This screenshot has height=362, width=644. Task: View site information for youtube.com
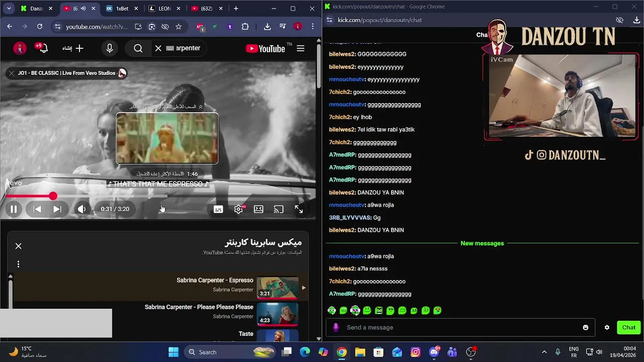point(57,27)
